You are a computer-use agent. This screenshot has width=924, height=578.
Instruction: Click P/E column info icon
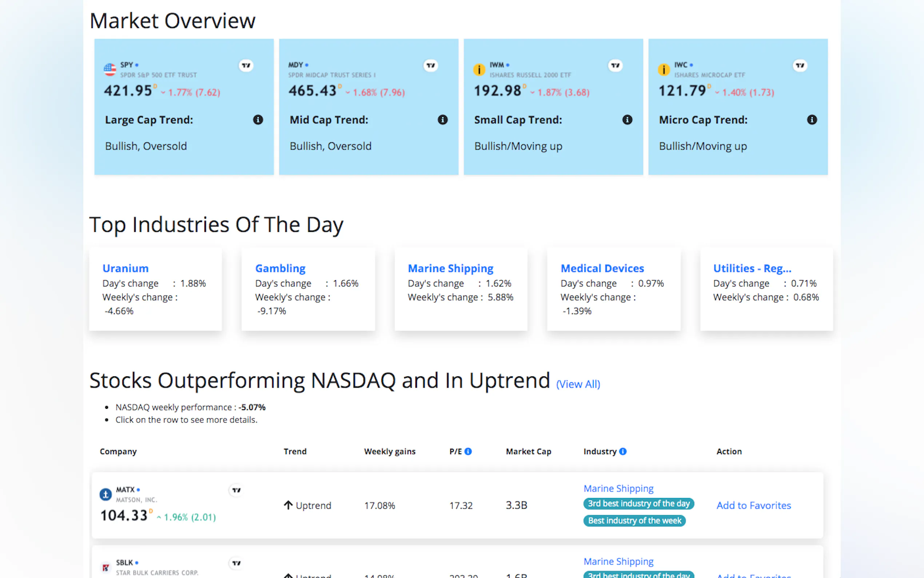[x=468, y=451]
